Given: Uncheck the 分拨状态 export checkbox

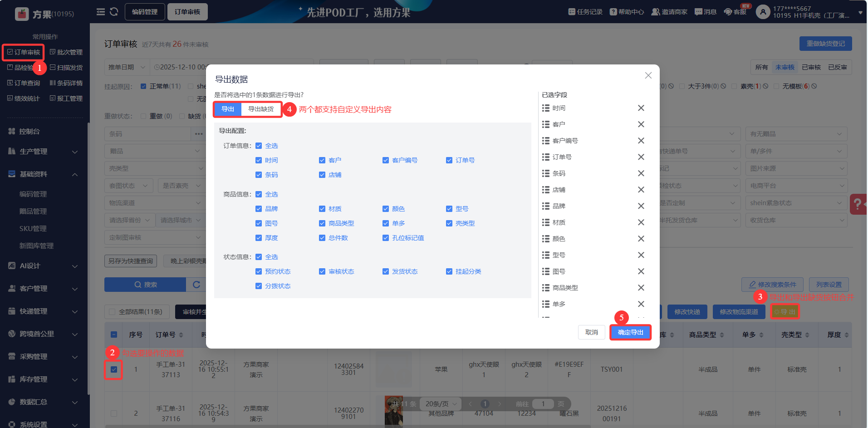Looking at the screenshot, I should point(259,286).
